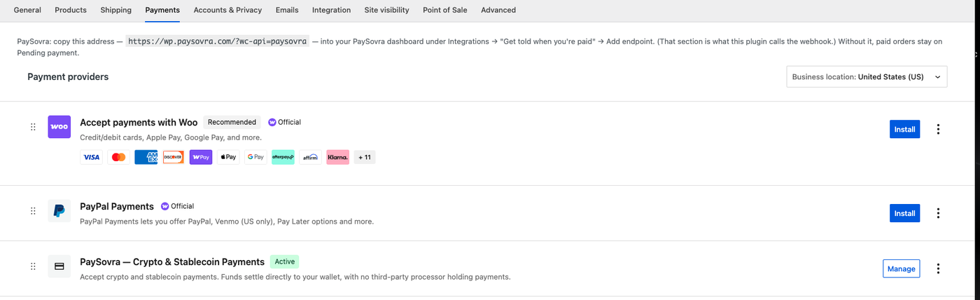Image resolution: width=980 pixels, height=300 pixels.
Task: Switch to the Shipping tab
Action: (115, 10)
